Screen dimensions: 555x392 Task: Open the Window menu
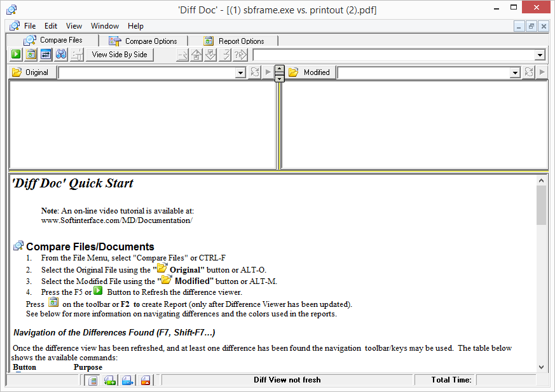105,26
